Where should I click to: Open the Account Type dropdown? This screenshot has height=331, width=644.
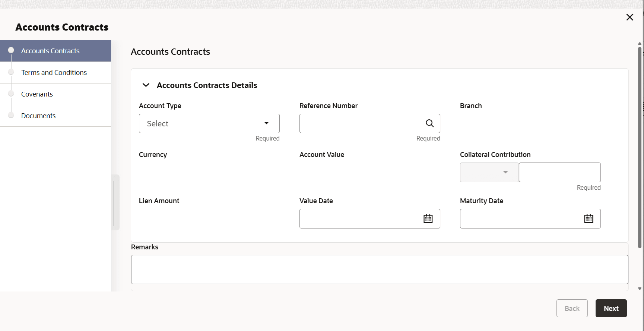pos(209,123)
